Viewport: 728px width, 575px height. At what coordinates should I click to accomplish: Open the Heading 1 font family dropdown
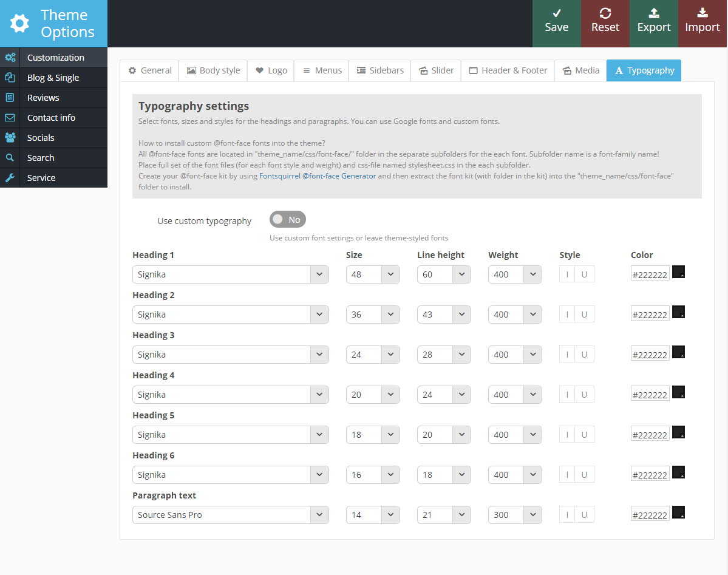[x=231, y=274]
